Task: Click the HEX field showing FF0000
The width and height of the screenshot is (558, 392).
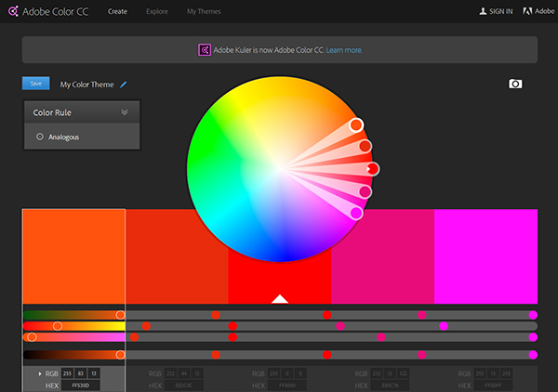Action: (x=287, y=385)
